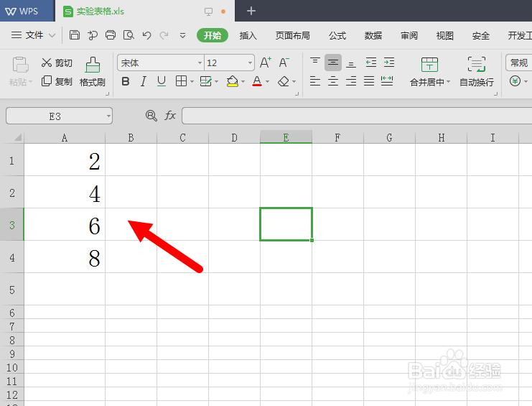Apply red font color A
Image resolution: width=532 pixels, height=406 pixels.
tap(257, 81)
